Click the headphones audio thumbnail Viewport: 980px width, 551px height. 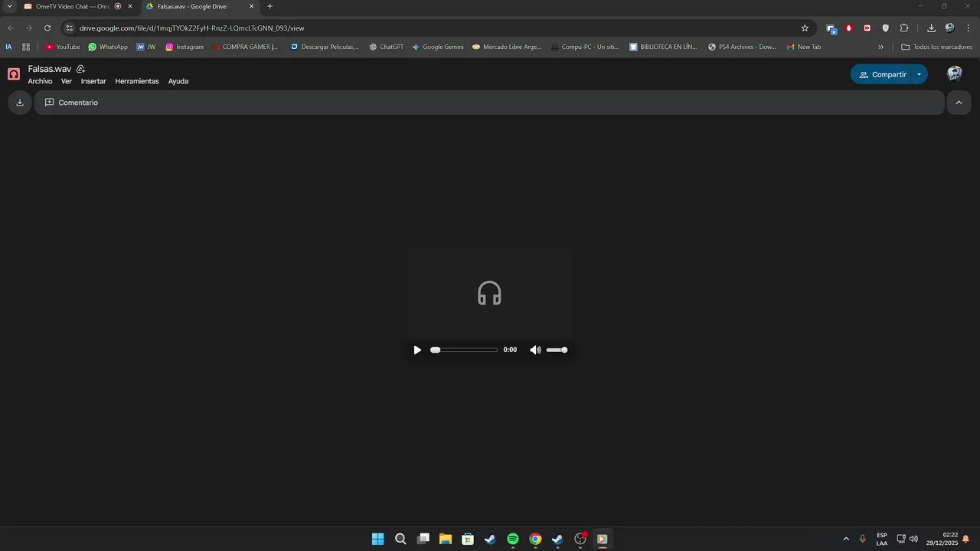point(489,293)
